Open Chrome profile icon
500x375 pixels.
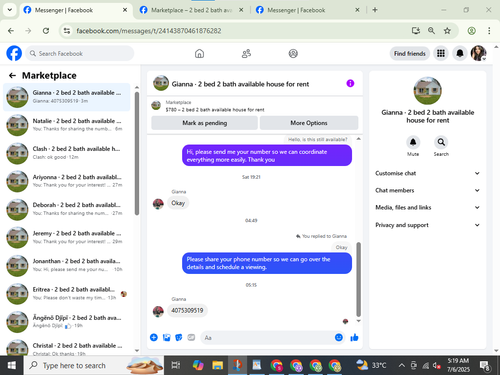pos(471,31)
